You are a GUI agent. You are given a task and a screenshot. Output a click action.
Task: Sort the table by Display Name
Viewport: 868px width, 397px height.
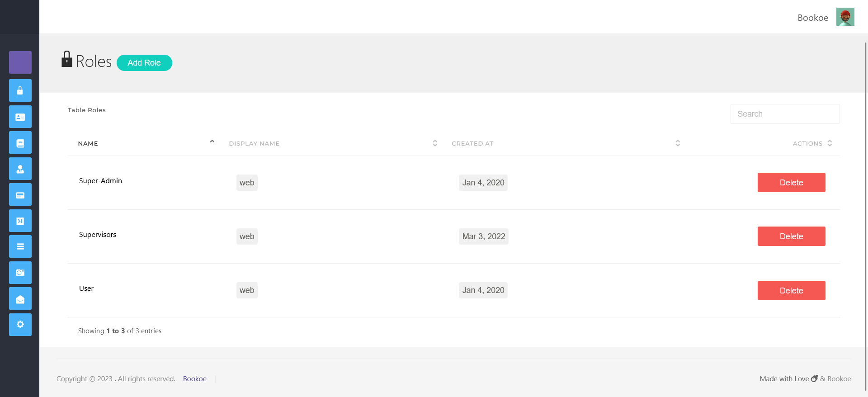434,143
